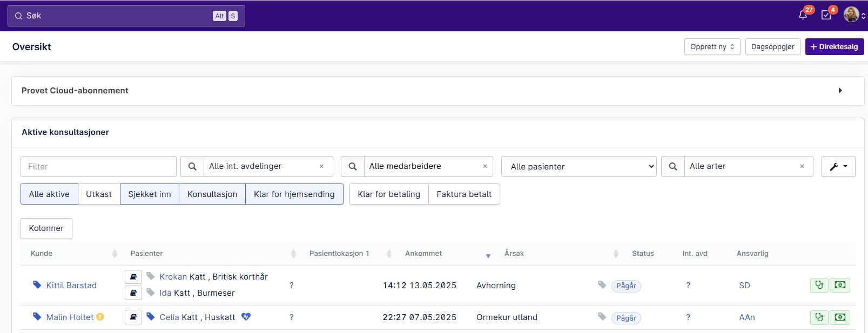Click the blue tag icon beside Celia
Screen dimensions: 868x333
(x=151, y=316)
